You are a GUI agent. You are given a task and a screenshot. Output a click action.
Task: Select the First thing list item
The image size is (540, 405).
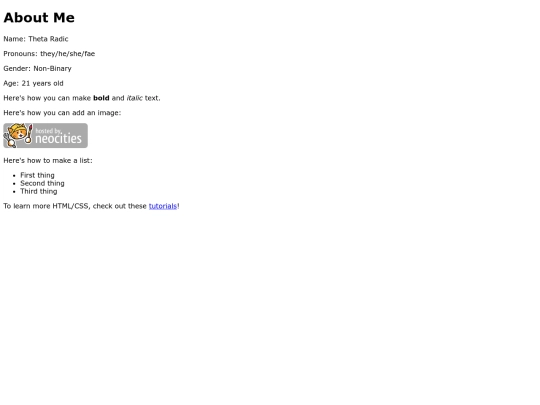click(x=37, y=175)
